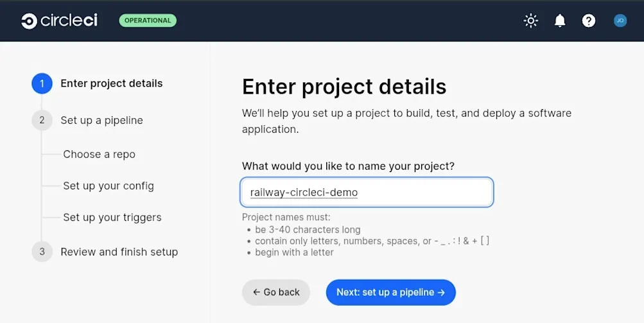Screen dimensions: 644x323
Task: Click 'be 3-40 characters long' rule text
Action: pos(308,230)
